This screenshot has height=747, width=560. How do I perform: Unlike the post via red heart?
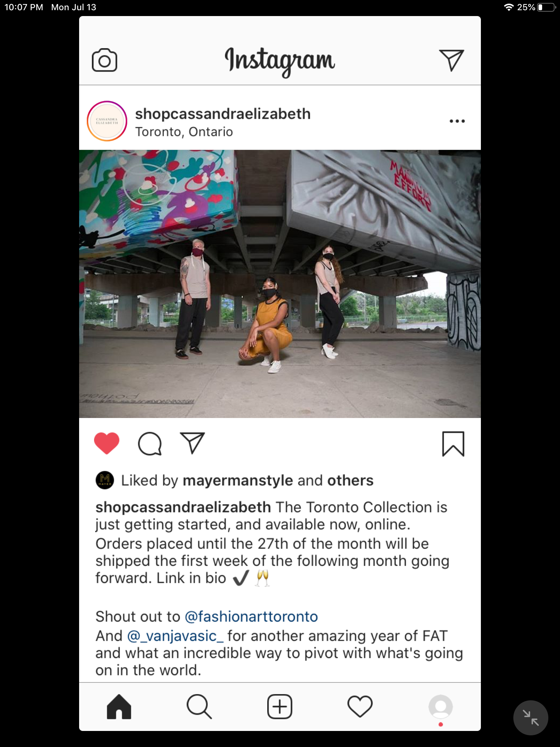tap(106, 444)
